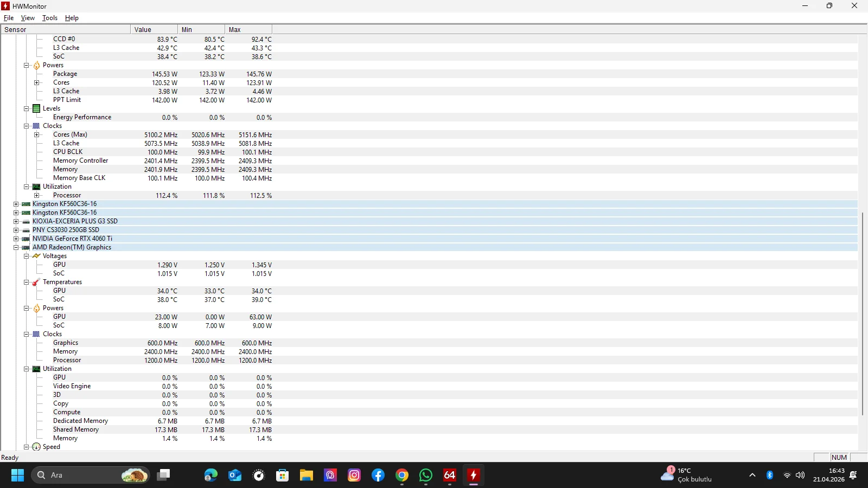Click the Utilization icon above Video Engine
The image size is (868, 488).
[36, 369]
